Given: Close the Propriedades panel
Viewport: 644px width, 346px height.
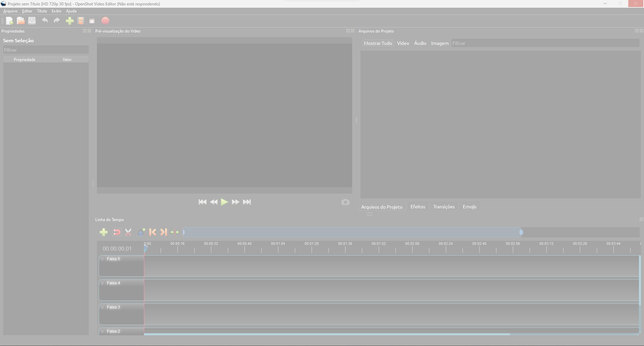Looking at the screenshot, I should (x=90, y=31).
